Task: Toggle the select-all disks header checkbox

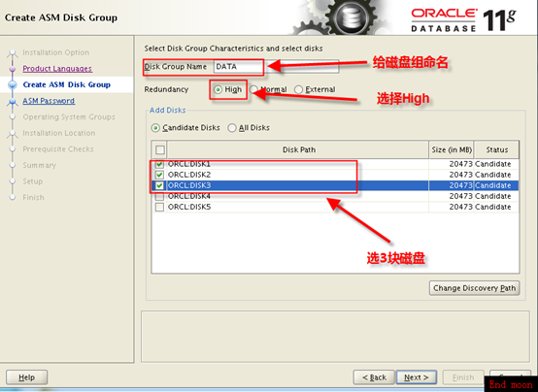Action: click(160, 149)
